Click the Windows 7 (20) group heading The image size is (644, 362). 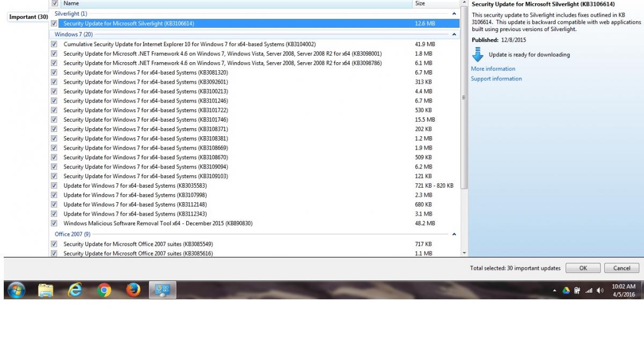click(74, 34)
